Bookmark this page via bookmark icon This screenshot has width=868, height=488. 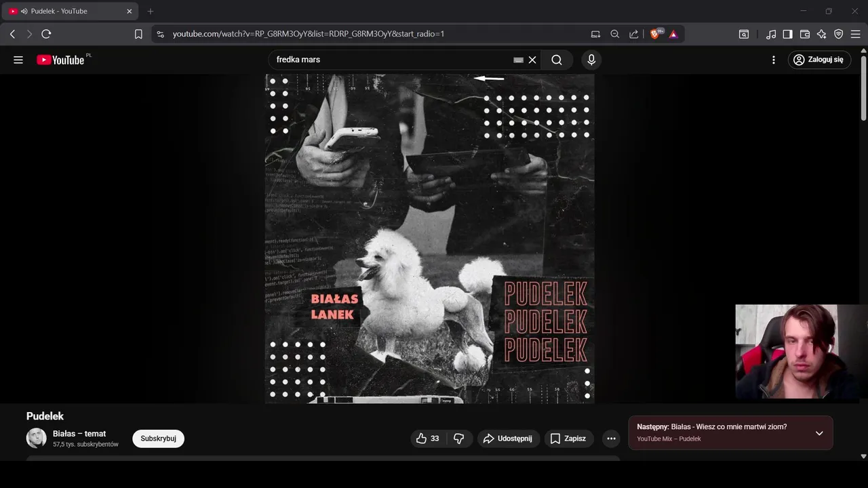(x=138, y=34)
